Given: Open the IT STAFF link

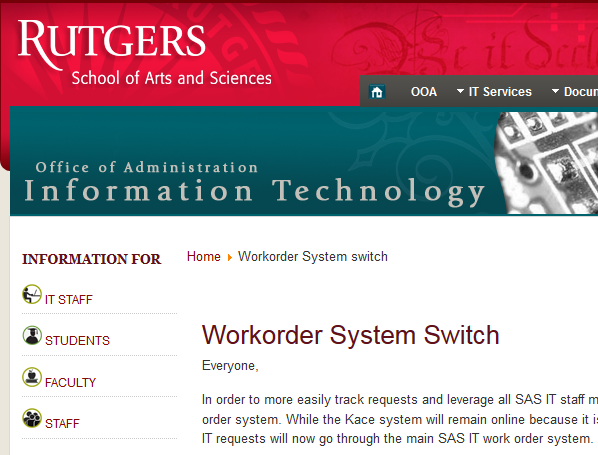Looking at the screenshot, I should click(69, 300).
